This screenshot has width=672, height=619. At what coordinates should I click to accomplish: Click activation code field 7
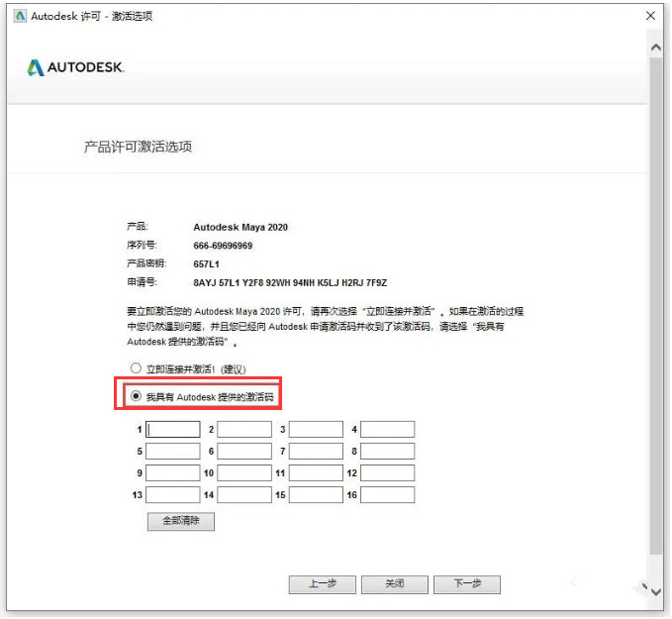pos(316,451)
